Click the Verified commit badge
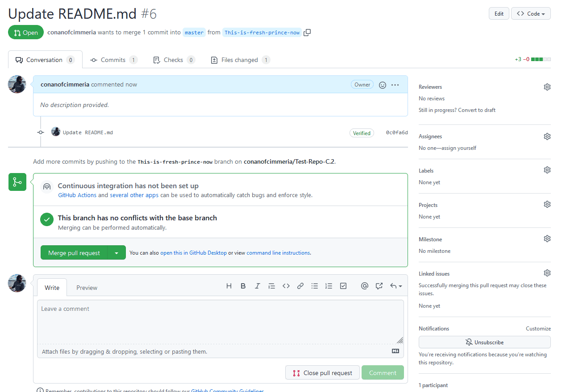562x392 pixels. click(x=362, y=133)
